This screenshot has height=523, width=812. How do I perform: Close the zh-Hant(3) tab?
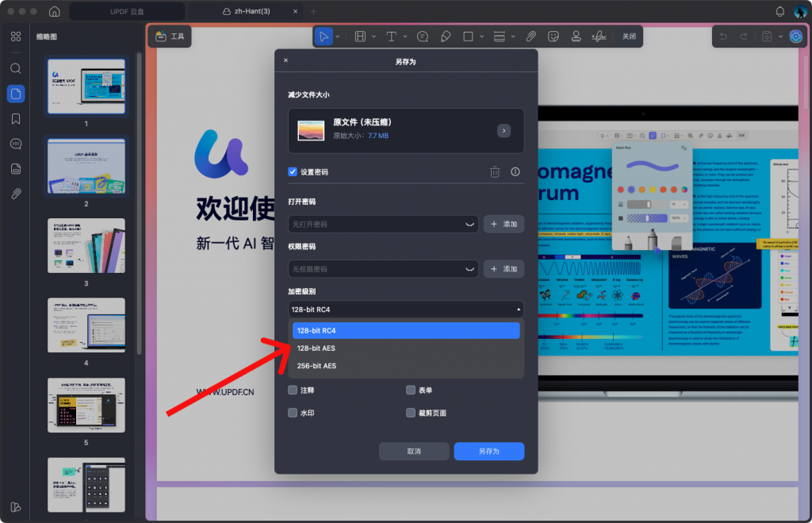pyautogui.click(x=295, y=11)
